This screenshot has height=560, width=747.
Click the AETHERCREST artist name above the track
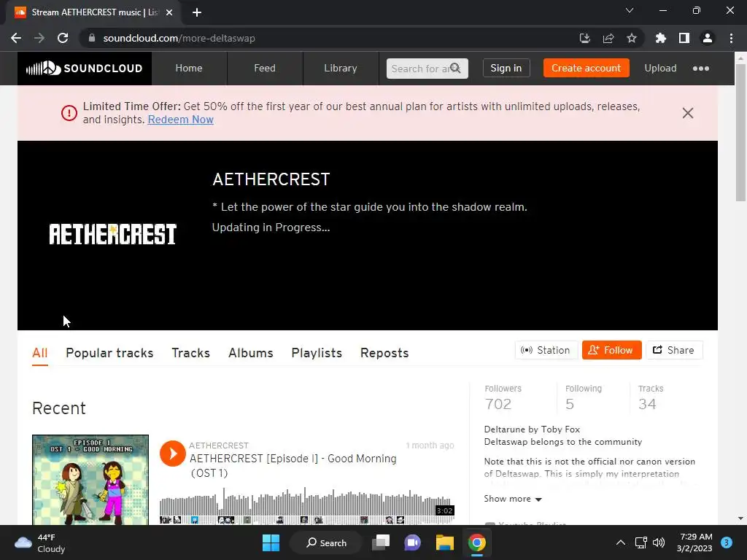click(x=219, y=446)
